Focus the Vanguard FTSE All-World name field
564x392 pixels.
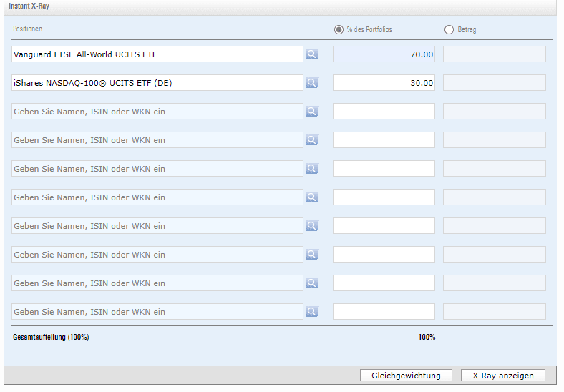click(157, 54)
